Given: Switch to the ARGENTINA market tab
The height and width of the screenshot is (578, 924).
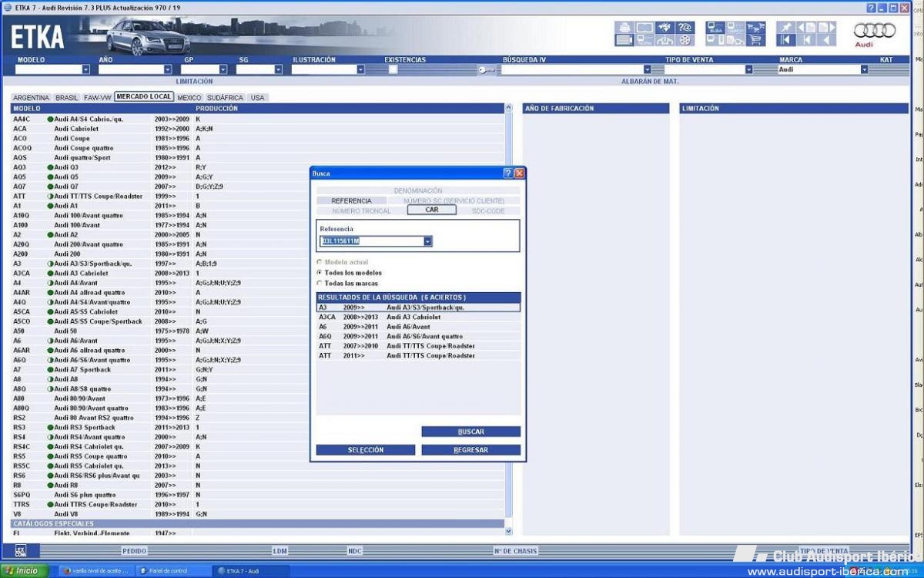Looking at the screenshot, I should point(32,98).
